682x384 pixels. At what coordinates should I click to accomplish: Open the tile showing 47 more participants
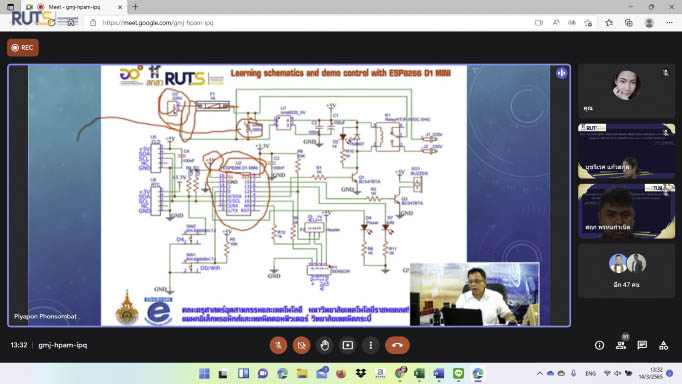[626, 270]
